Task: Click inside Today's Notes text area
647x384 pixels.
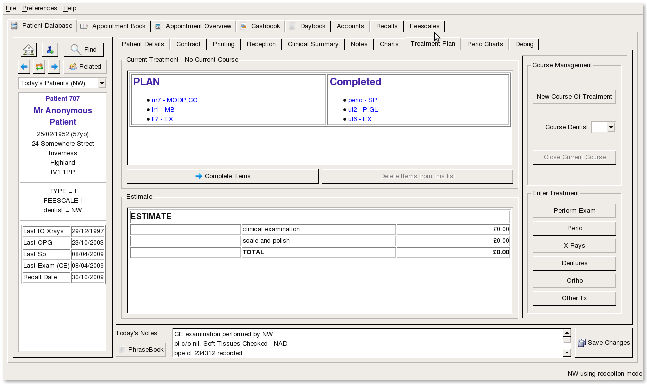Action: pos(368,343)
